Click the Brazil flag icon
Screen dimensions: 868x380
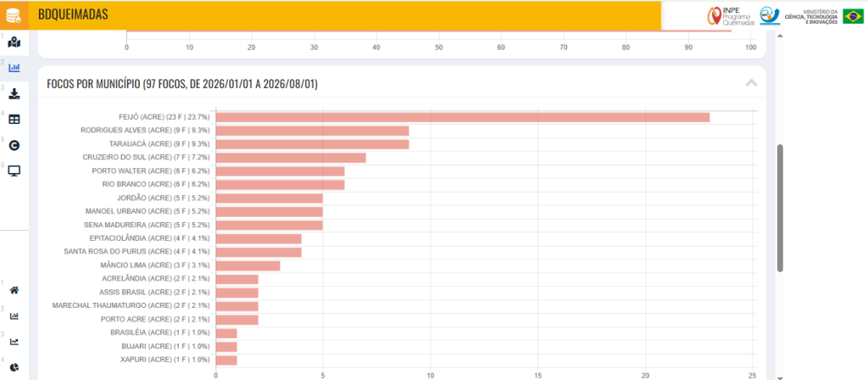[853, 16]
